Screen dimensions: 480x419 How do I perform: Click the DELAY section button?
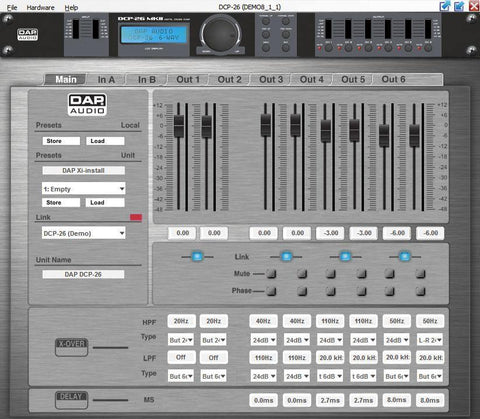click(71, 400)
